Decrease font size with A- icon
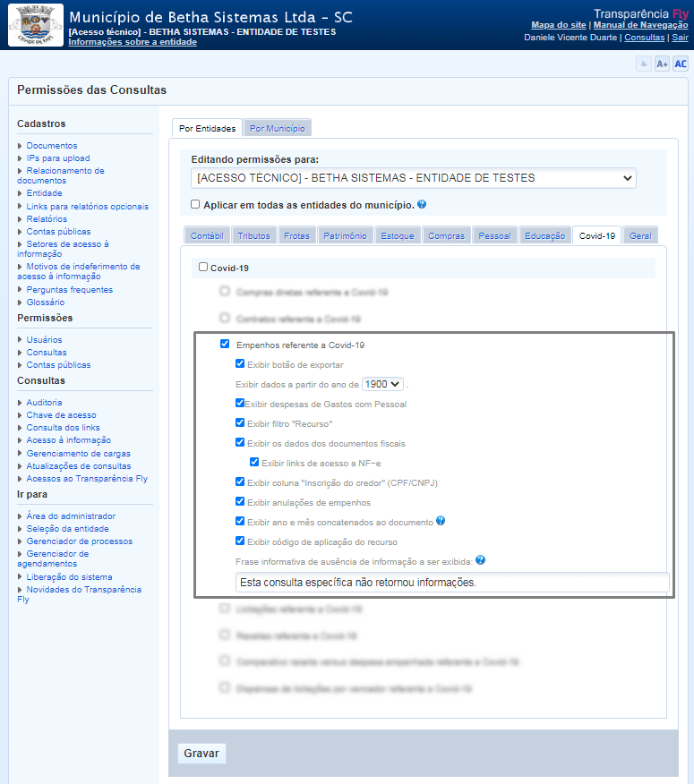The image size is (694, 784). click(643, 64)
